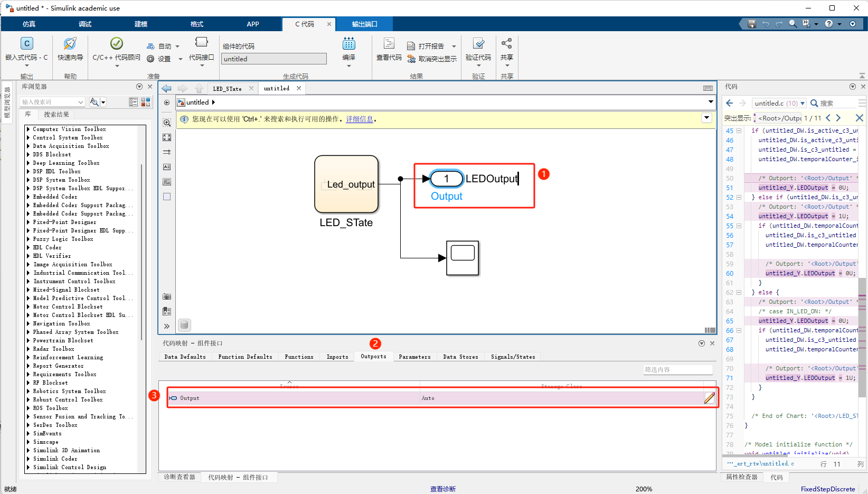Click the annotation text icon on palette
This screenshot has height=494, width=868.
pyautogui.click(x=167, y=167)
